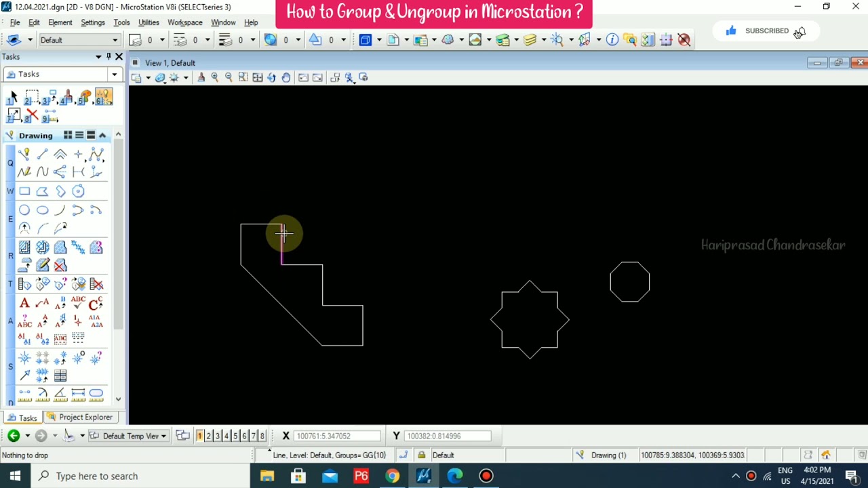Open the element priority dropdown arrow
This screenshot has height=488, width=868.
click(342, 40)
